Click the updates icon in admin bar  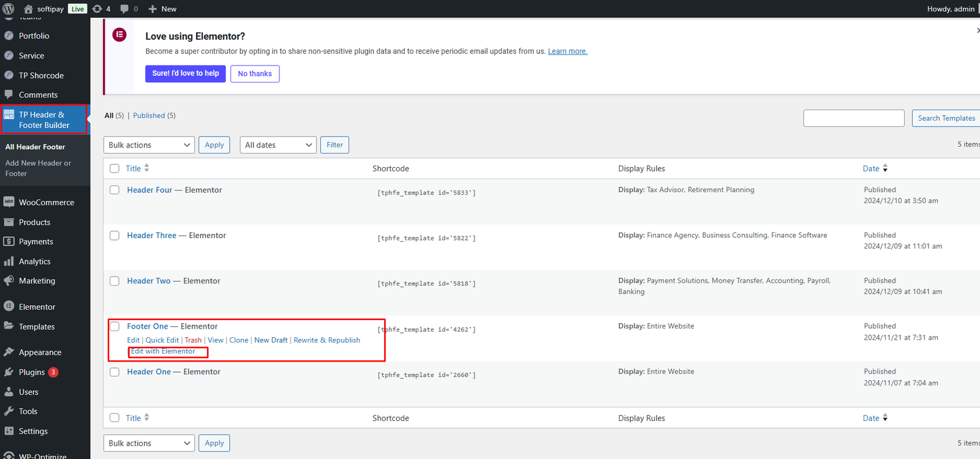point(97,9)
